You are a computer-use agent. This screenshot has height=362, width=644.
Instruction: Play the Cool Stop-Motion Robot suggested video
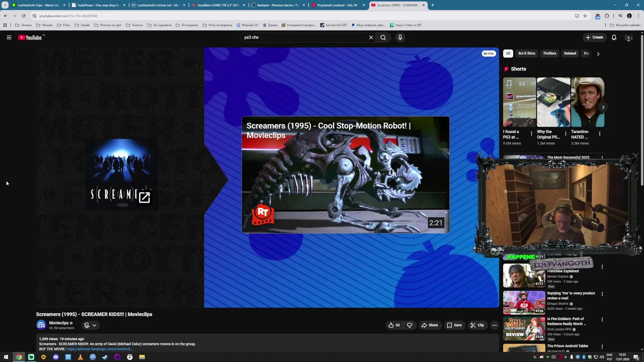tap(345, 175)
